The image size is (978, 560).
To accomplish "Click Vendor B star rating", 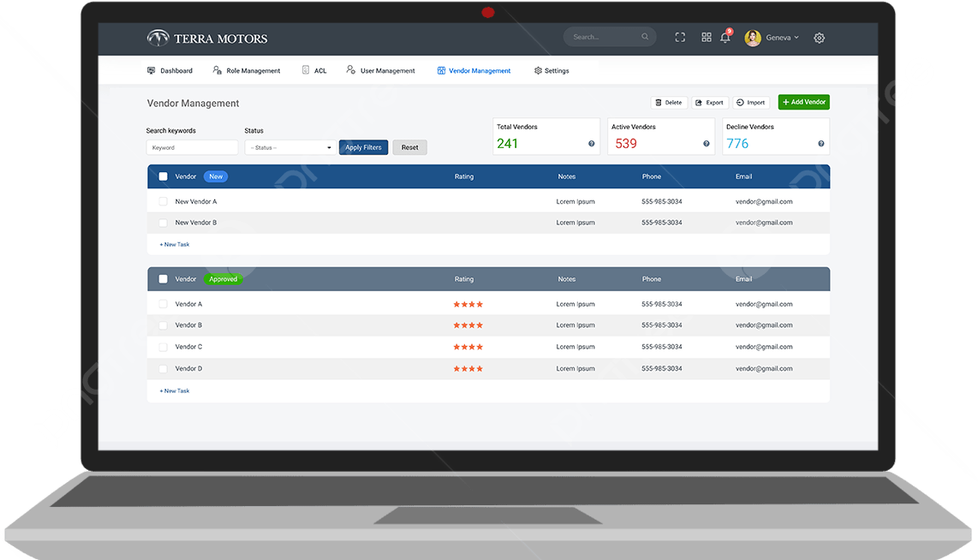I will coord(468,325).
